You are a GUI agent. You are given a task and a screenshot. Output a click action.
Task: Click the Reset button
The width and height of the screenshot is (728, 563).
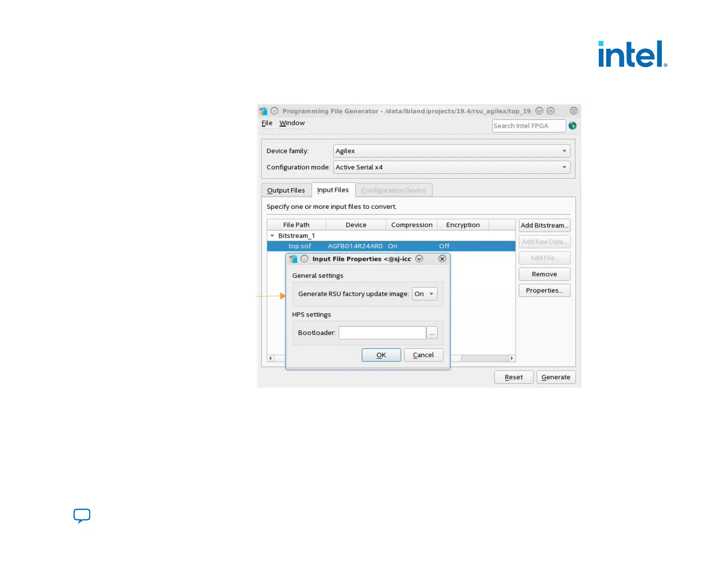514,377
